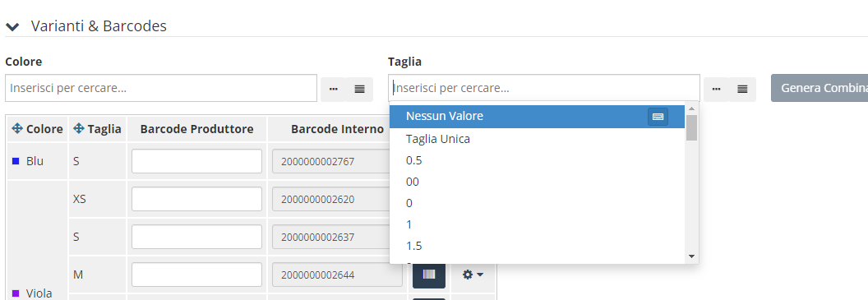Click the move icon in Taglia column header

79,129
